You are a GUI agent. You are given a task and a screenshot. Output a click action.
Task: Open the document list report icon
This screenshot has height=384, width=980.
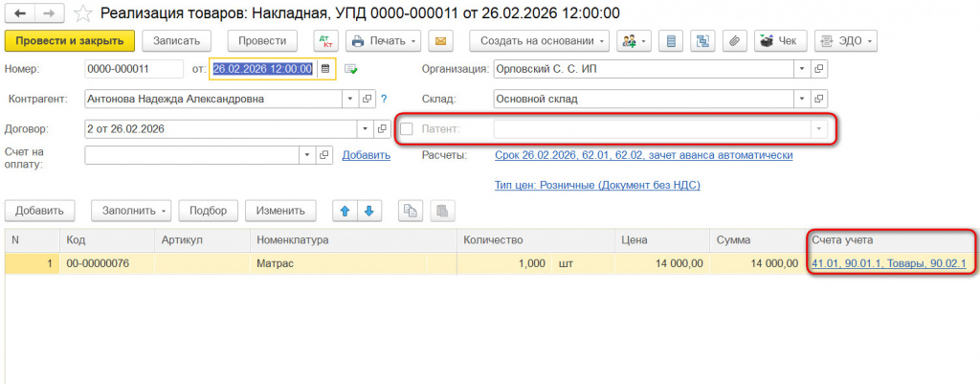coord(671,41)
